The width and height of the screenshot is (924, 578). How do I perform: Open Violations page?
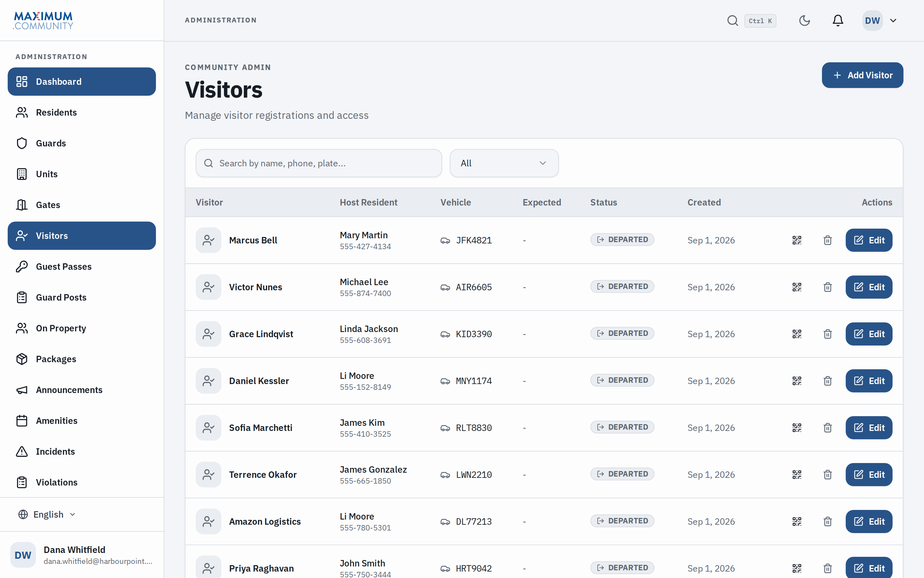pos(82,482)
